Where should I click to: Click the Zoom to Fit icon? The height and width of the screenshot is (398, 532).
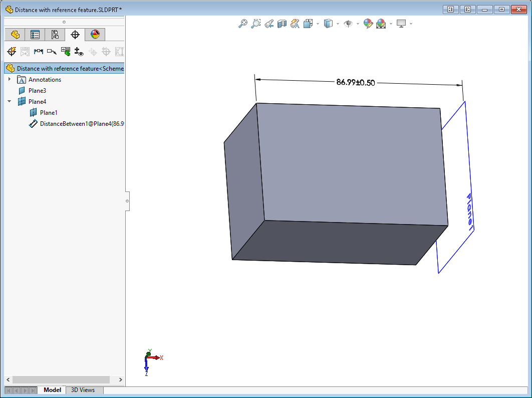pos(243,24)
